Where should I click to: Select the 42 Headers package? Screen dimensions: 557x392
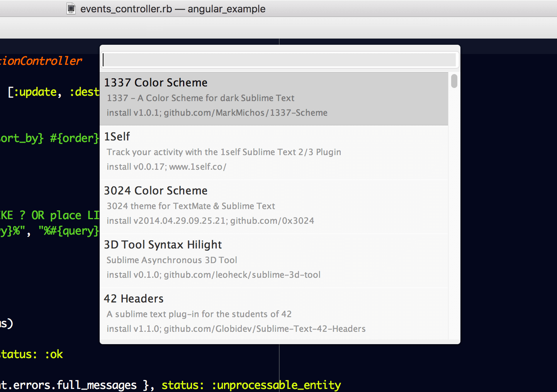(274, 314)
